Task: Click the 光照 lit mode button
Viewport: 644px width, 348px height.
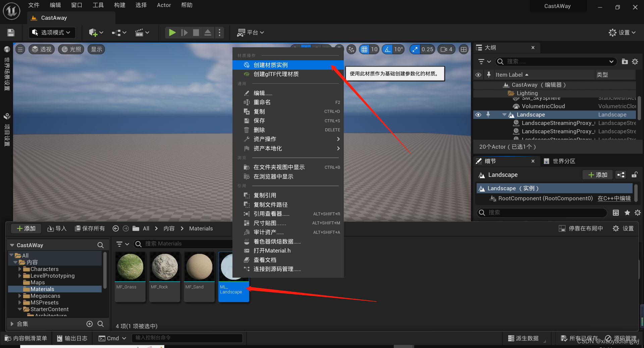Action: pos(71,49)
